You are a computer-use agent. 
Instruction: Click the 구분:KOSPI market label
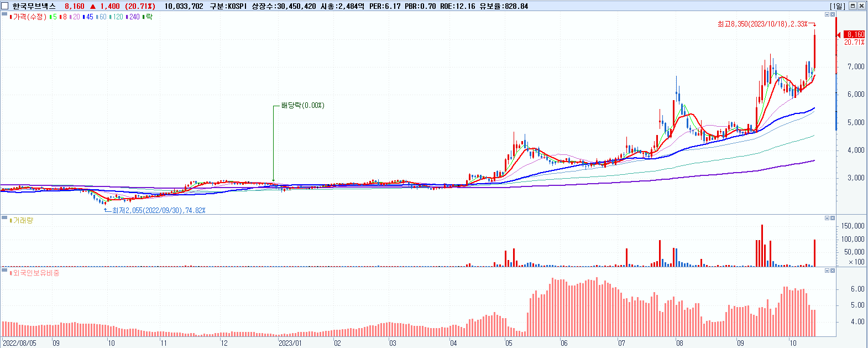pyautogui.click(x=229, y=6)
